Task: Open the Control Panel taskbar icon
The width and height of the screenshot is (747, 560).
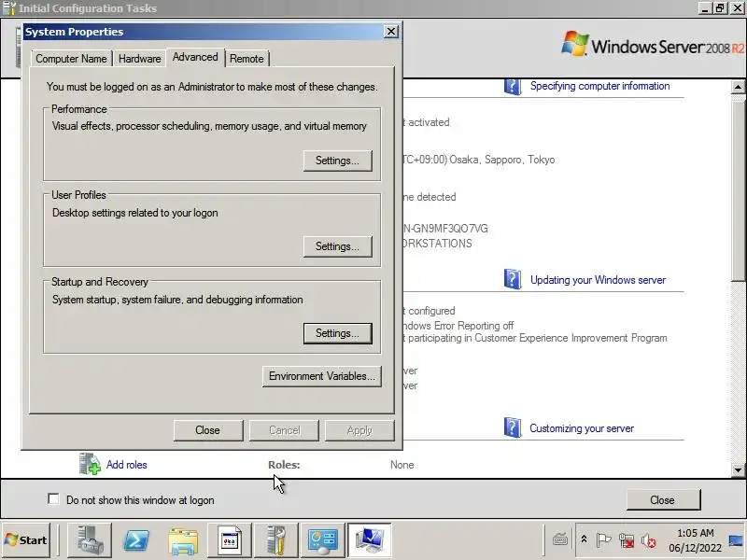Action: pos(323,540)
